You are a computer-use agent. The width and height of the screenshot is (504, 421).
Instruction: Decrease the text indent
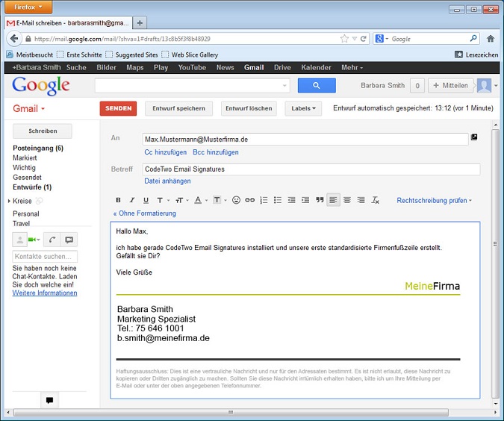[x=291, y=200]
